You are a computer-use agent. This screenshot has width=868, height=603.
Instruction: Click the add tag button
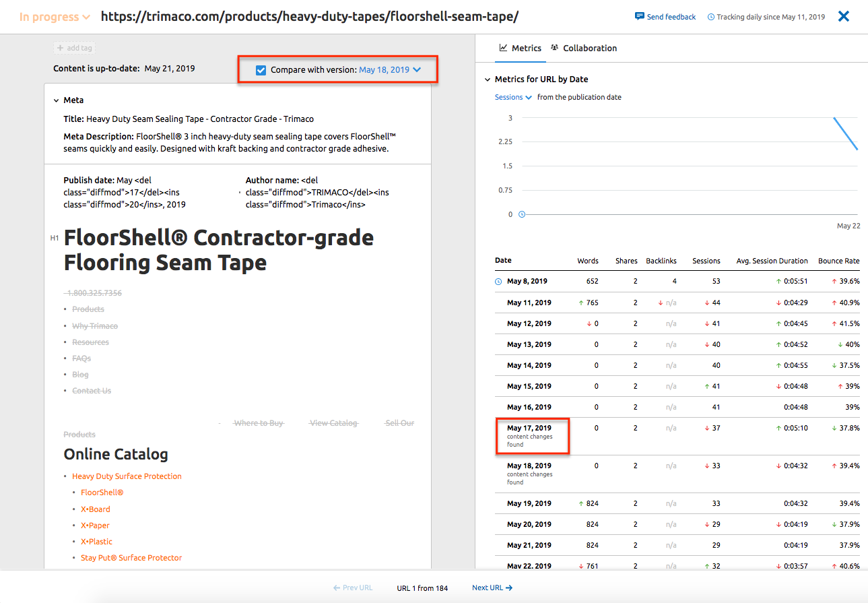click(x=73, y=48)
